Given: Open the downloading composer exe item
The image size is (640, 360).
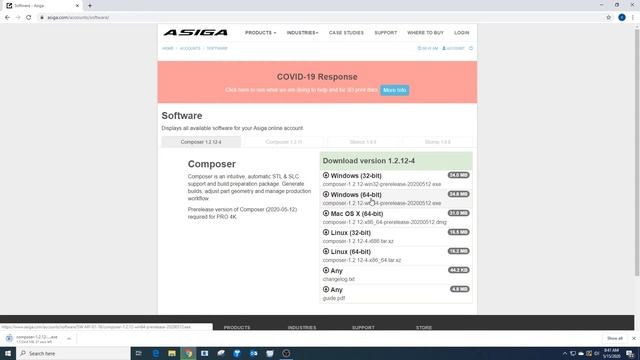Looking at the screenshot, I should (34, 339).
